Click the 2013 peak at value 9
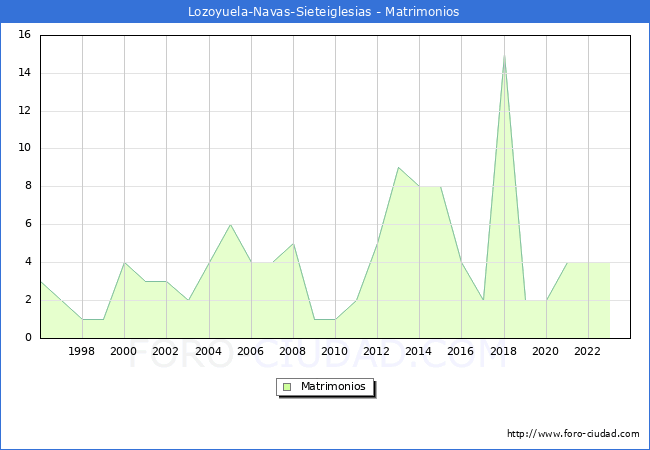This screenshot has height=450, width=650. click(398, 167)
